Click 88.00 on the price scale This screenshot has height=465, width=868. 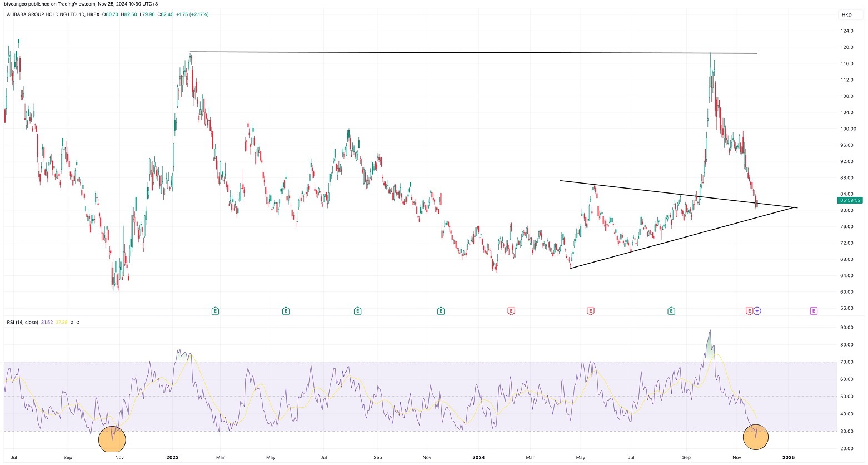pyautogui.click(x=847, y=178)
